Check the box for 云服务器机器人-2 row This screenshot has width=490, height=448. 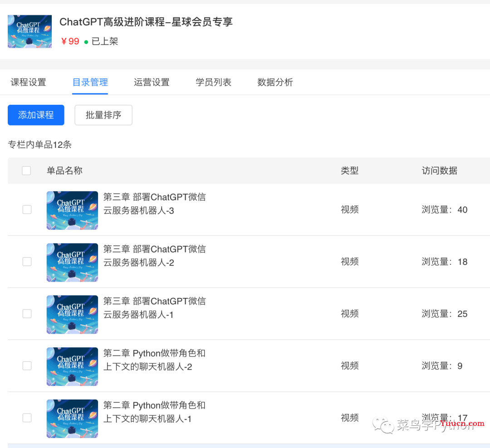click(x=27, y=262)
